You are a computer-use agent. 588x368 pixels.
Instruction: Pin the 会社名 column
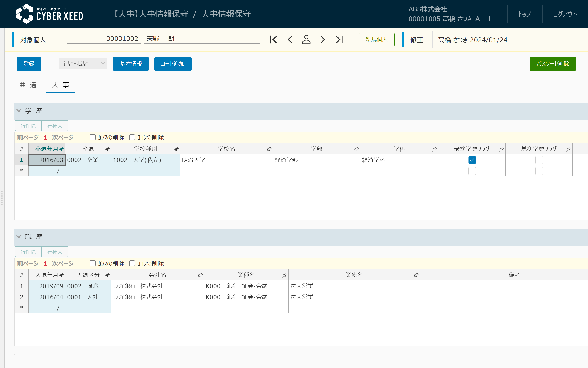tap(200, 275)
